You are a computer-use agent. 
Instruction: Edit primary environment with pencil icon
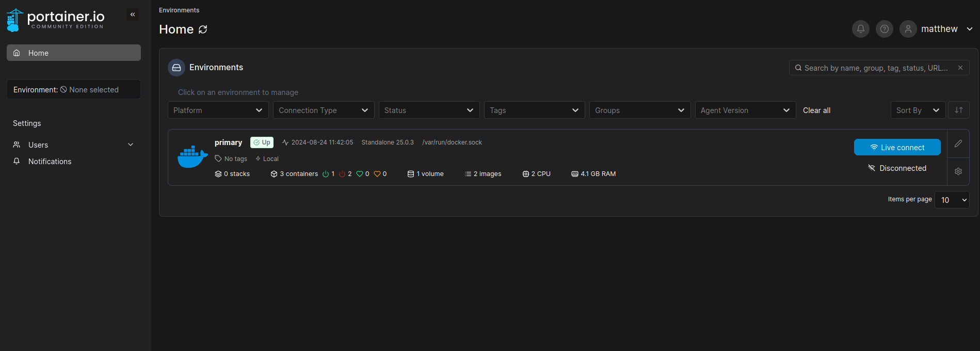(x=958, y=143)
